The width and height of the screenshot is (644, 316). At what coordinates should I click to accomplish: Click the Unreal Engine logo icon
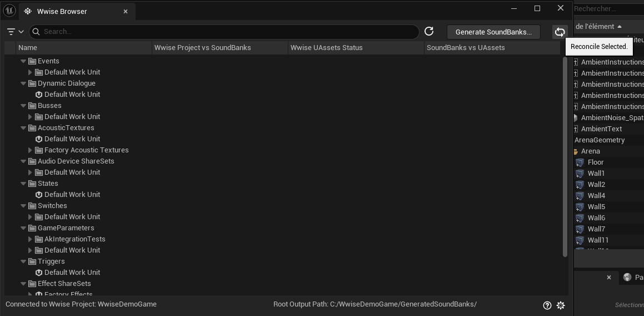9,11
